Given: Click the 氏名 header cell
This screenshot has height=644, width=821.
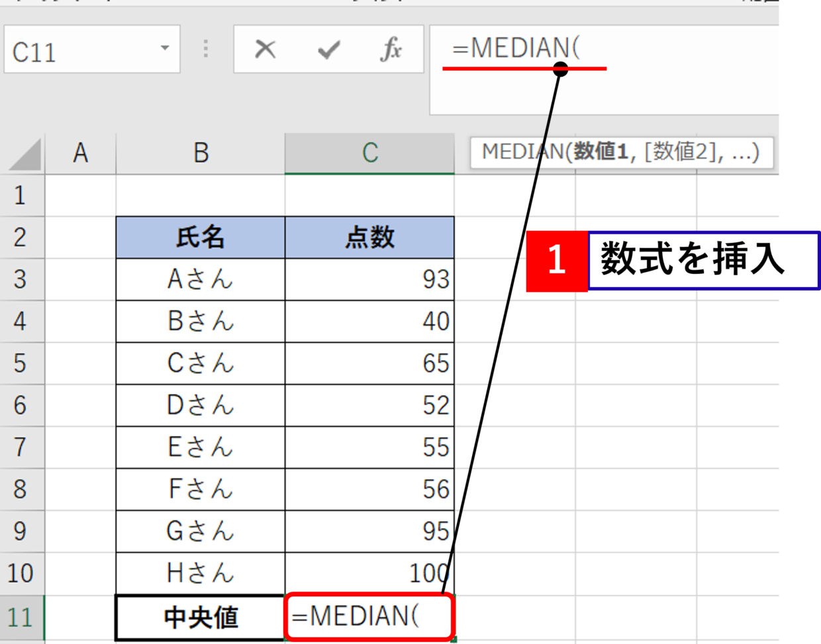Looking at the screenshot, I should point(201,237).
